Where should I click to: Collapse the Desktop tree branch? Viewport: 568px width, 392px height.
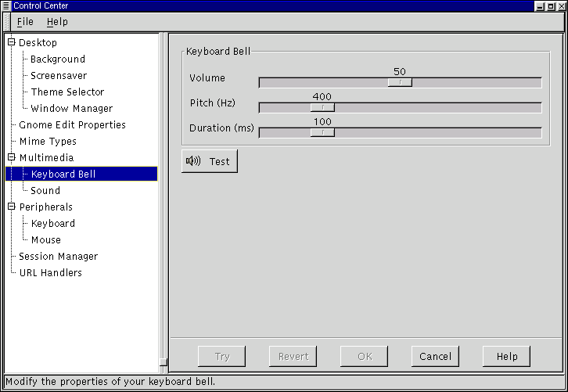coord(12,42)
